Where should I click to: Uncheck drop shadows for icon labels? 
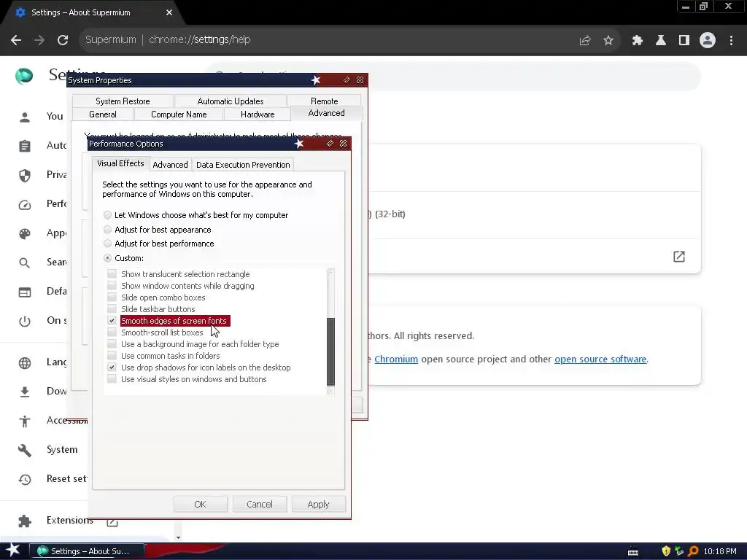[112, 367]
